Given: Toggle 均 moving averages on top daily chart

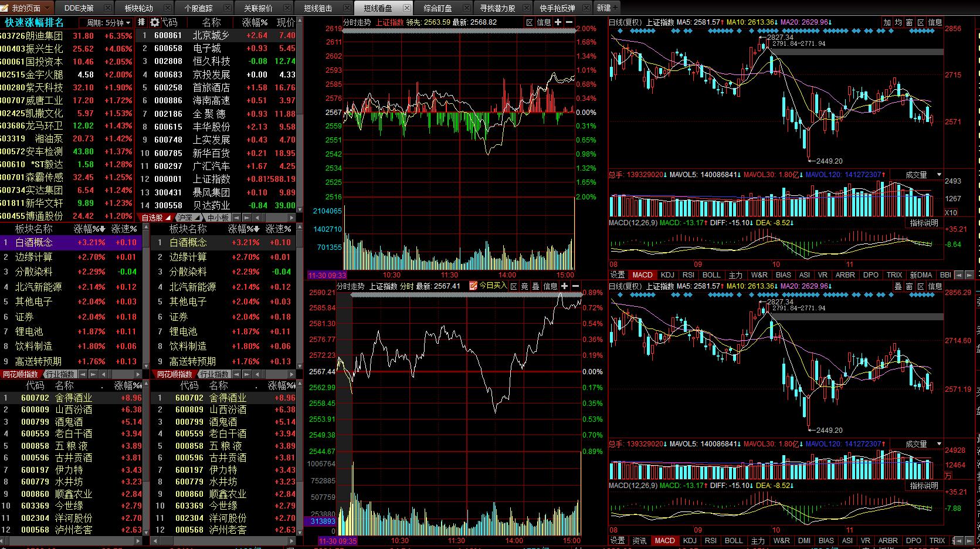Looking at the screenshot, I should (898, 22).
